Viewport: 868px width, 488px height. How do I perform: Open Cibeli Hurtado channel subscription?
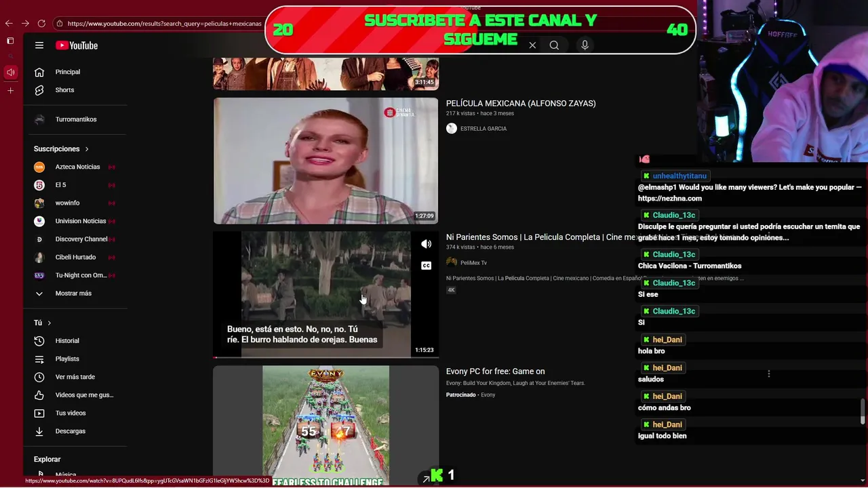(x=75, y=257)
